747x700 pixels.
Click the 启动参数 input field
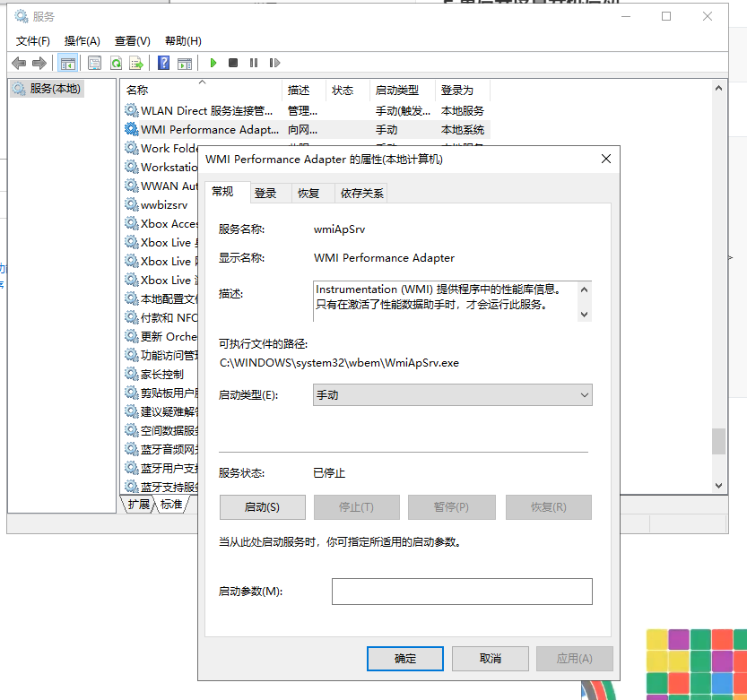pyautogui.click(x=462, y=592)
